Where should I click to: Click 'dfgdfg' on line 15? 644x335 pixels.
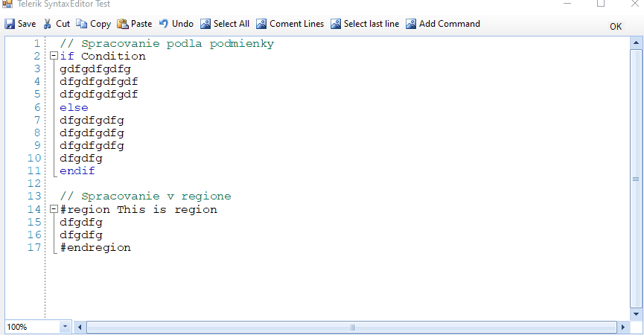coord(81,223)
